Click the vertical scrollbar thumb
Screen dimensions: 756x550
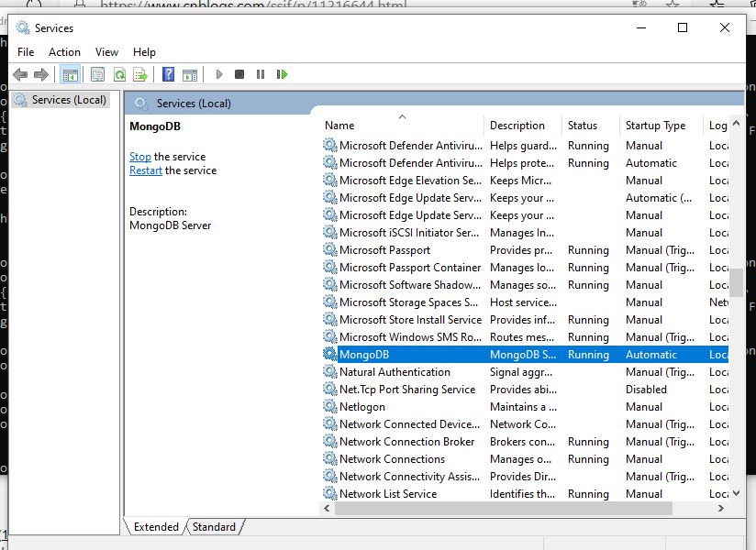point(736,282)
